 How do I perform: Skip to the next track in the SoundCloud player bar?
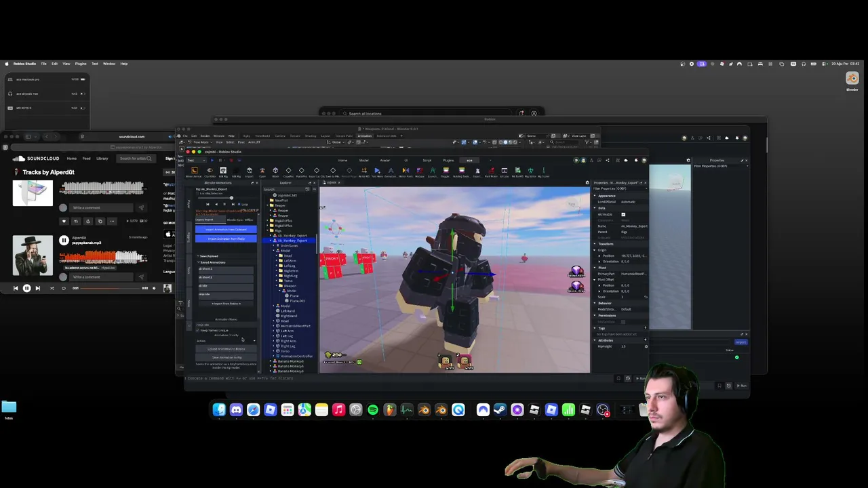click(x=37, y=288)
